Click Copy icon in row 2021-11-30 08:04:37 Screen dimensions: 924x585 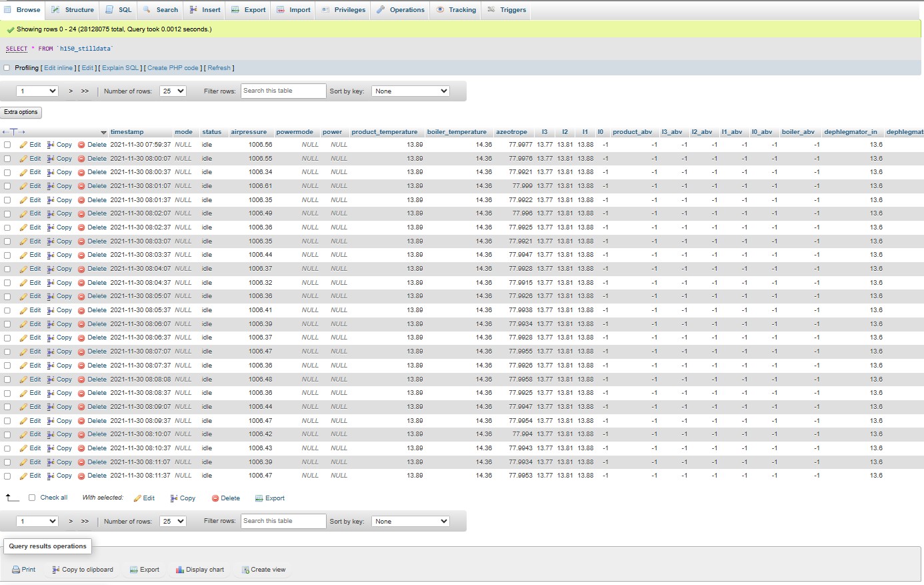(51, 283)
